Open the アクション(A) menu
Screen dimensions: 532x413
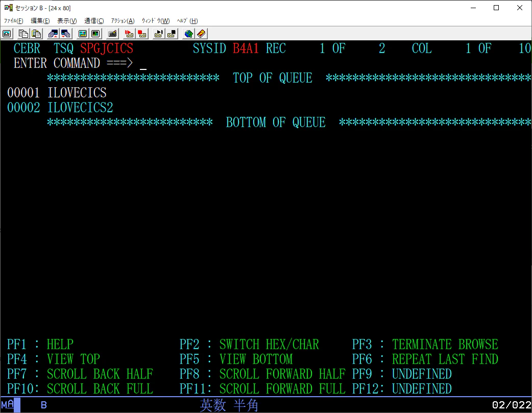pos(123,21)
